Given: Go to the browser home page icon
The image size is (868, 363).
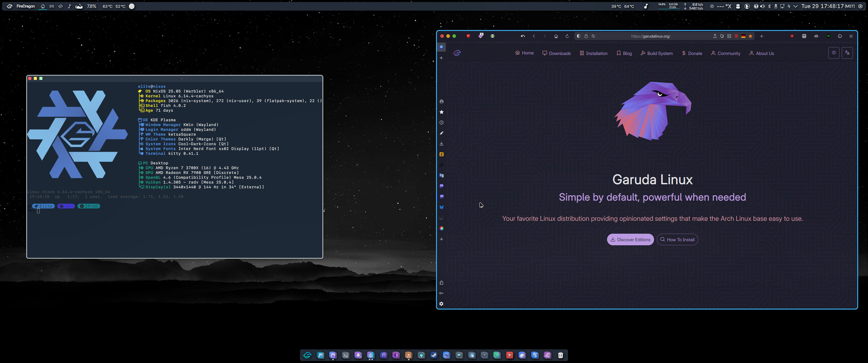Looking at the screenshot, I should coord(556,36).
